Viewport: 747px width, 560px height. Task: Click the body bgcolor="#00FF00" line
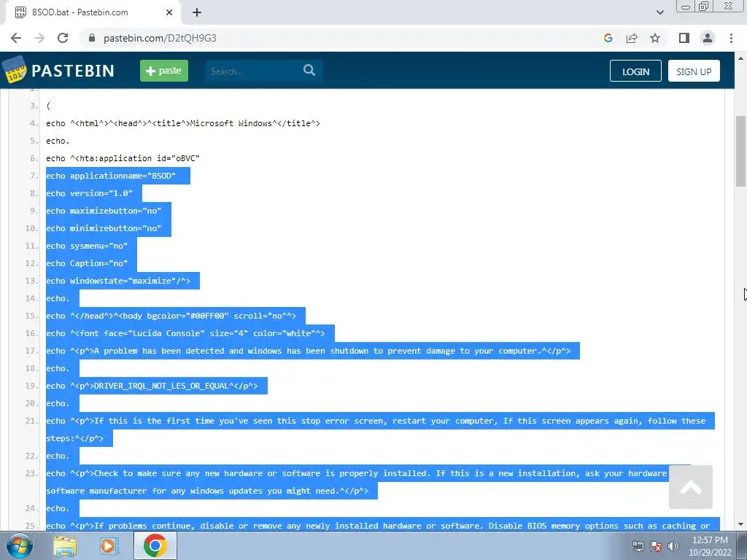click(171, 316)
